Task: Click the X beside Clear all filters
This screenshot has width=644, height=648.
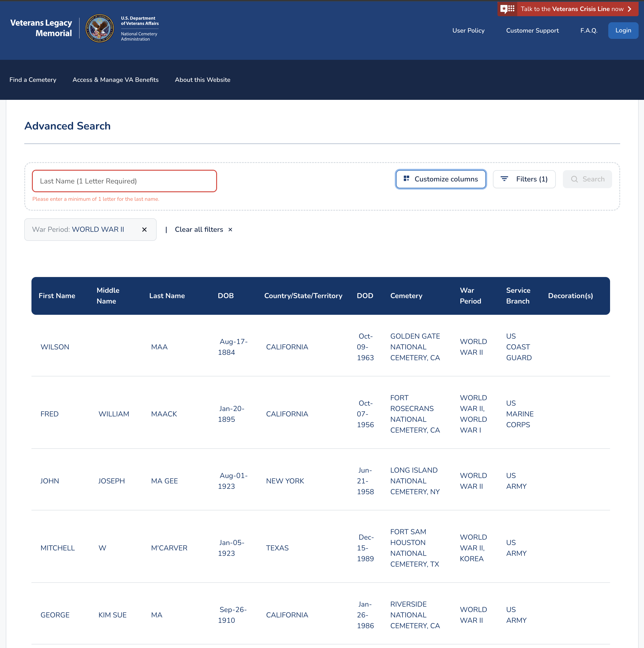Action: [230, 230]
